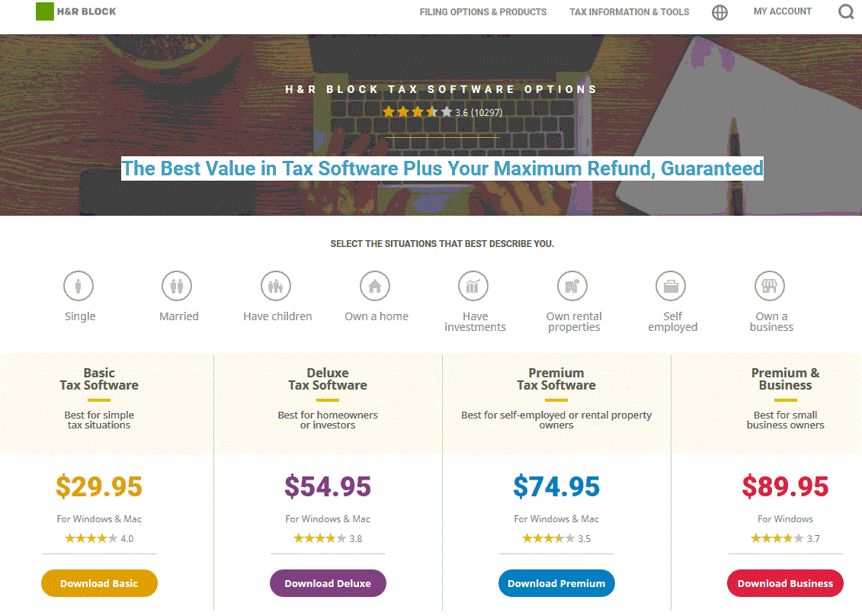Choose the Own rental properties icon
Viewport: 862px width, 616px height.
coord(572,286)
